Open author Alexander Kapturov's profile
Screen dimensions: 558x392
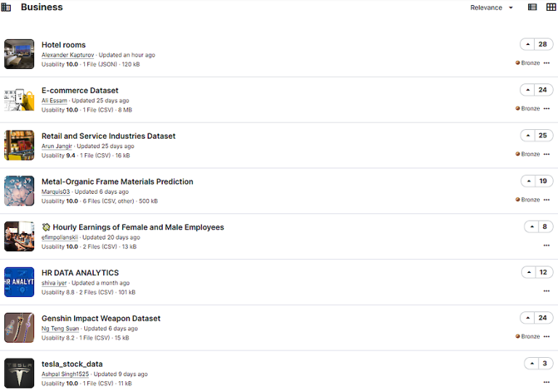[68, 55]
